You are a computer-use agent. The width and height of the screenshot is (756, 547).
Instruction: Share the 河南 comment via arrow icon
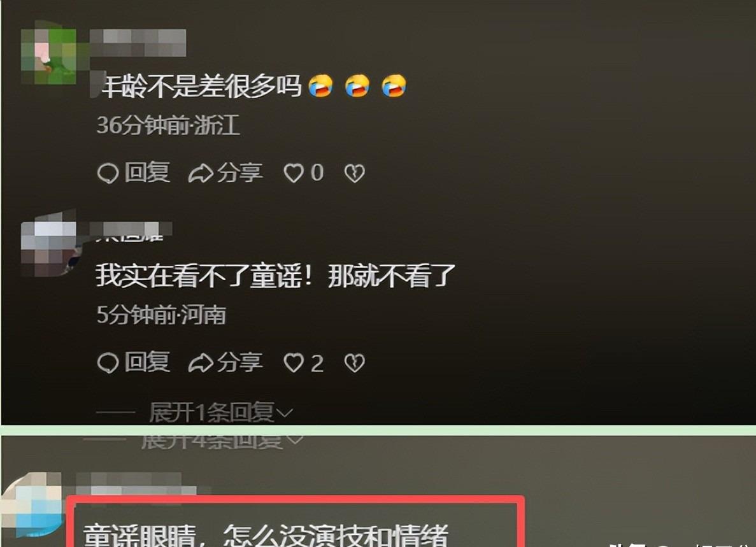[201, 363]
